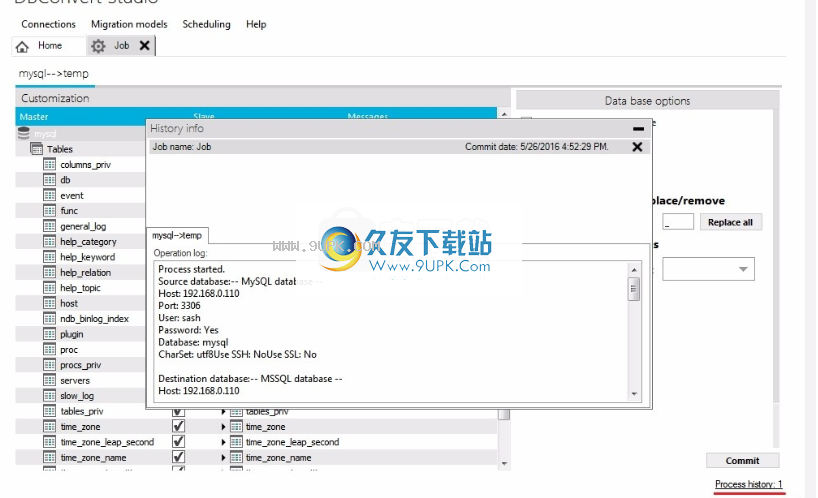This screenshot has height=498, width=818.
Task: Click the Commit button
Action: point(742,460)
